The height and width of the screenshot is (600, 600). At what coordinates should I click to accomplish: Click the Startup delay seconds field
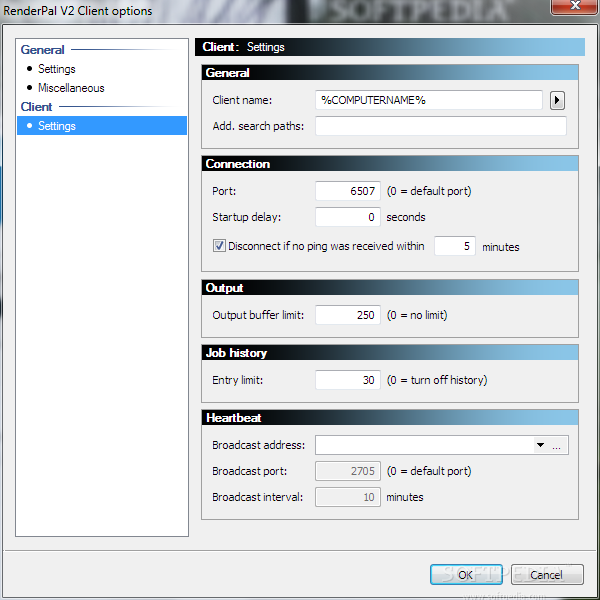(348, 217)
